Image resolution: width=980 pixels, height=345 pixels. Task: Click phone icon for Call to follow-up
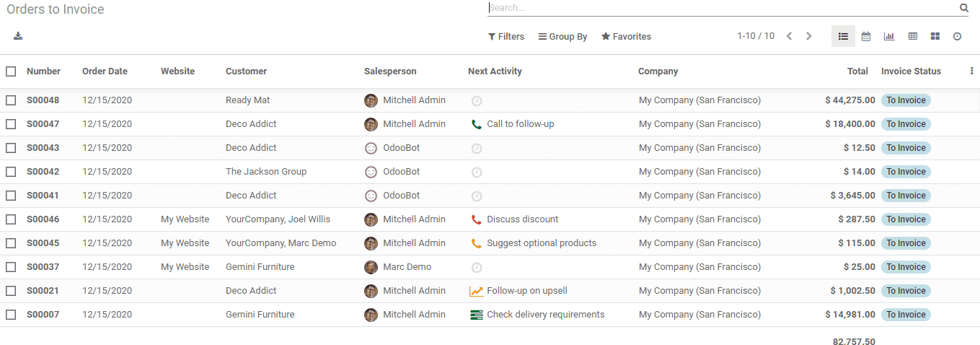pyautogui.click(x=476, y=124)
